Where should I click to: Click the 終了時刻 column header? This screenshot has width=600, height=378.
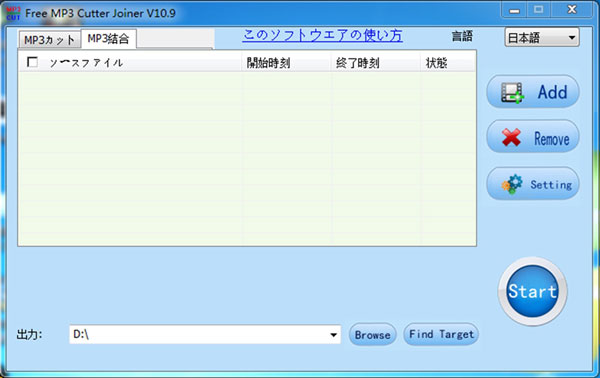click(376, 62)
